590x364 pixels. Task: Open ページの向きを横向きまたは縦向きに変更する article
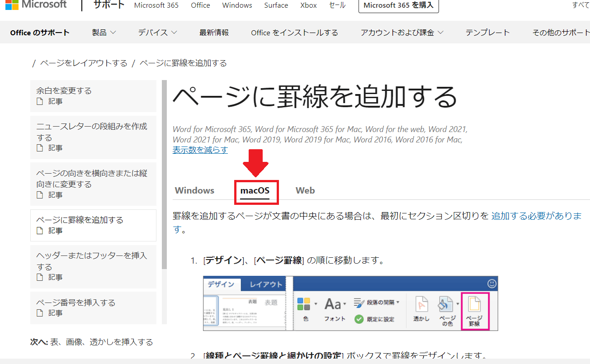click(x=93, y=184)
